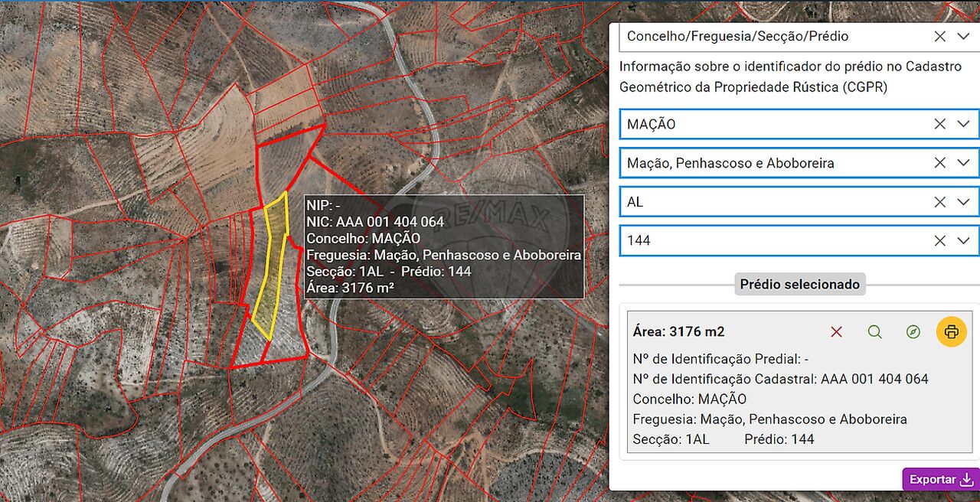Clear the prédio 144 selection
Image resolution: width=980 pixels, height=502 pixels.
click(x=939, y=240)
